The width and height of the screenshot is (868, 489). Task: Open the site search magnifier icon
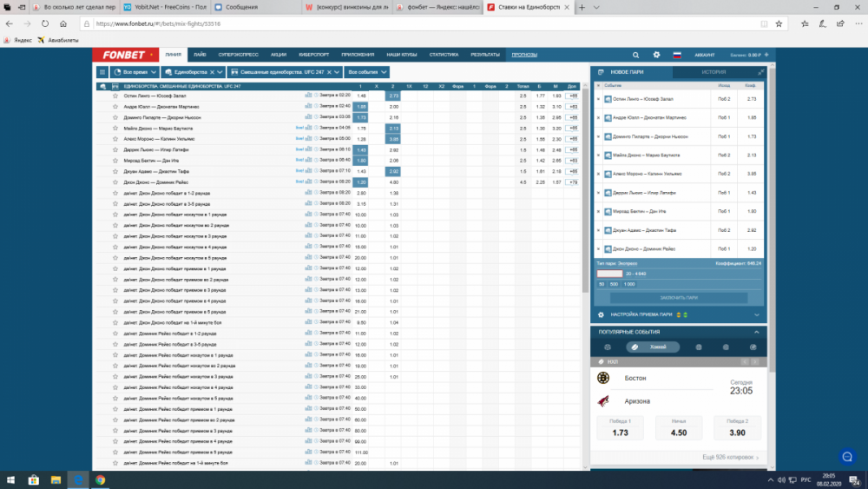click(x=635, y=55)
